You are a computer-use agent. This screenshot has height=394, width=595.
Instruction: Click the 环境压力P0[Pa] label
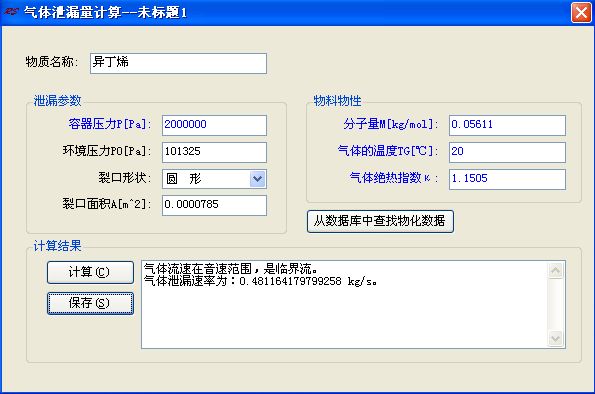(x=107, y=151)
